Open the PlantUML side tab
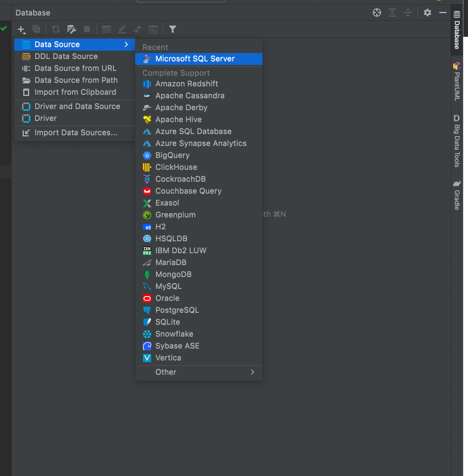Screen dimensions: 468x476 (457, 82)
